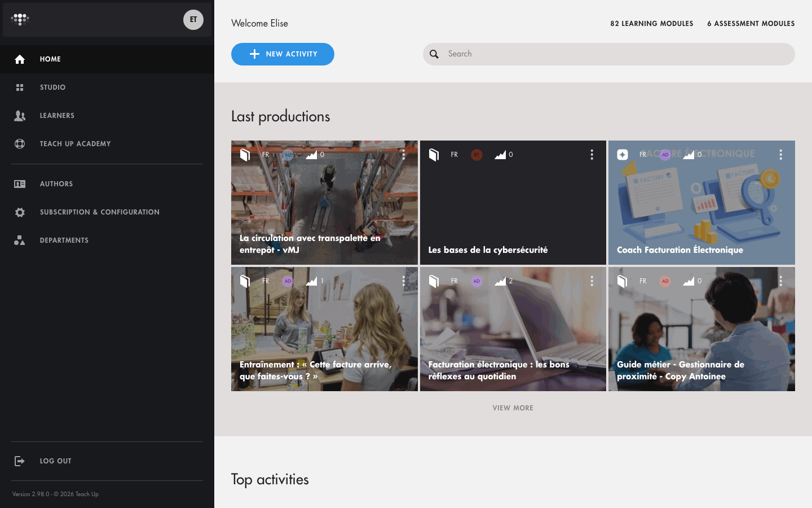812x508 pixels.
Task: Click sparkle coach icon on Coach Facturation Électronique
Action: click(x=623, y=155)
